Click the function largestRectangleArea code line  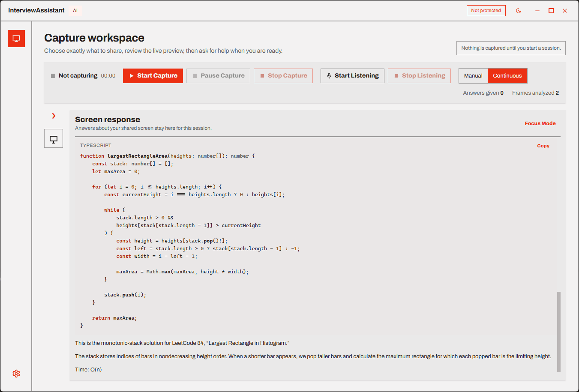168,156
